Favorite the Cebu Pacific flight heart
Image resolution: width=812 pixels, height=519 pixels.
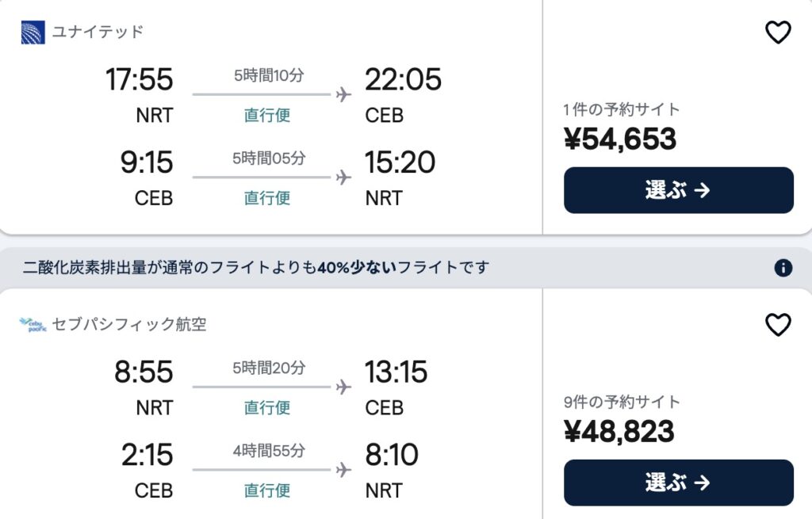[777, 325]
